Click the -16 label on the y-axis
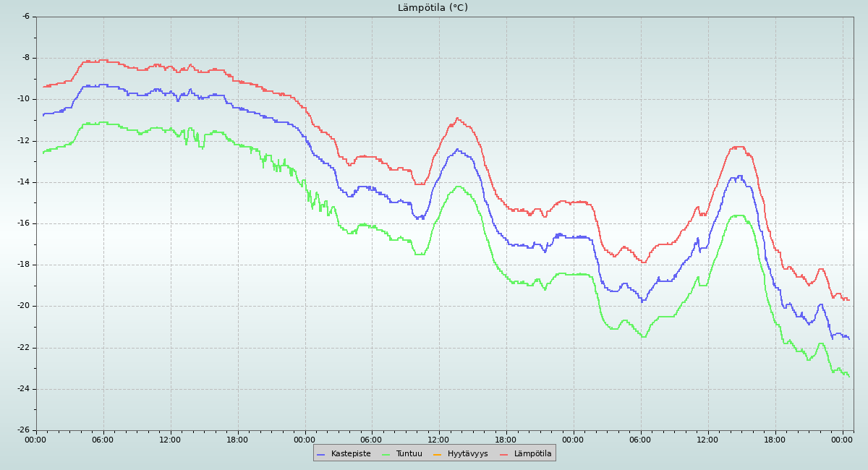Image resolution: width=868 pixels, height=470 pixels. click(x=23, y=223)
